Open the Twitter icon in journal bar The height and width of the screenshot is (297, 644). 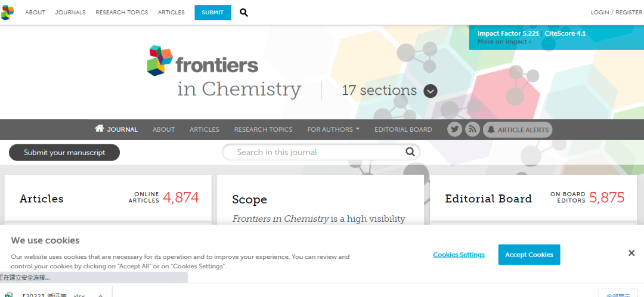click(455, 129)
